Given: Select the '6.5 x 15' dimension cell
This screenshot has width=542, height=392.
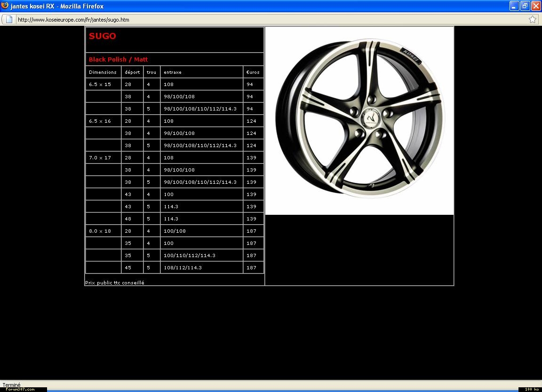Looking at the screenshot, I should [103, 84].
